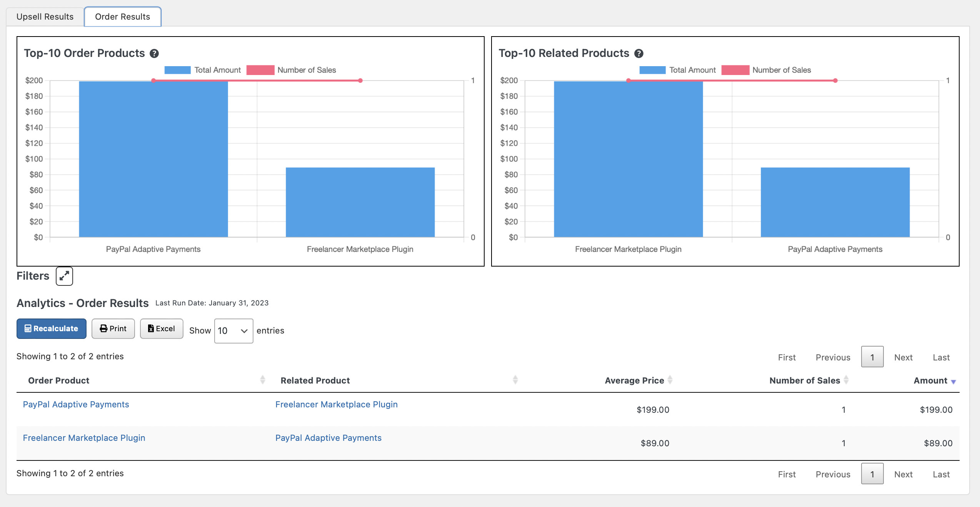The width and height of the screenshot is (980, 507).
Task: Print the order results table
Action: pos(113,329)
